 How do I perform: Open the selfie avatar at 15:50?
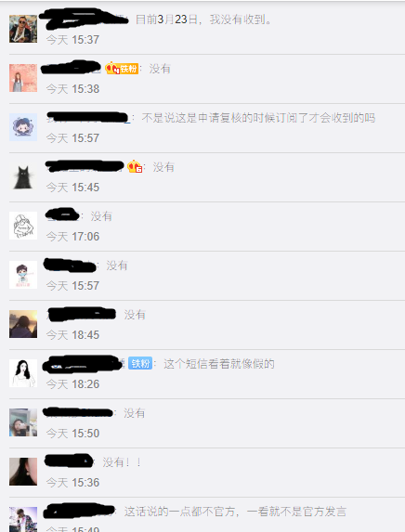(23, 422)
